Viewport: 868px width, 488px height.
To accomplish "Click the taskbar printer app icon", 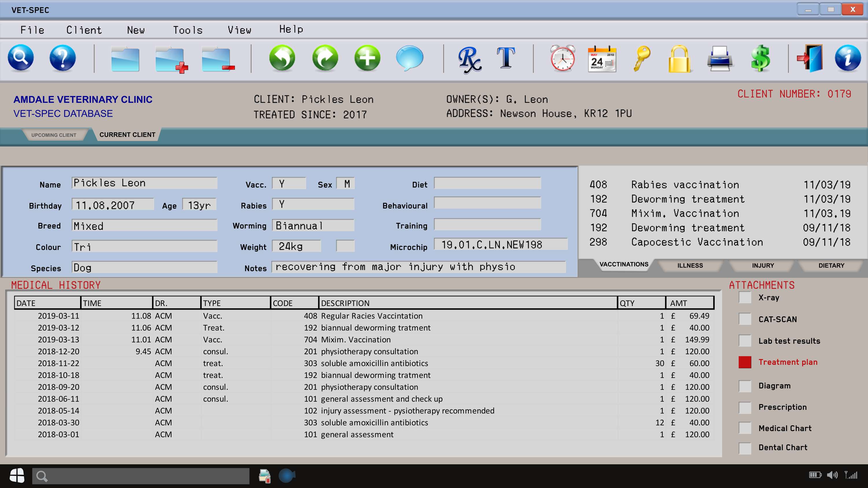I will tap(265, 476).
